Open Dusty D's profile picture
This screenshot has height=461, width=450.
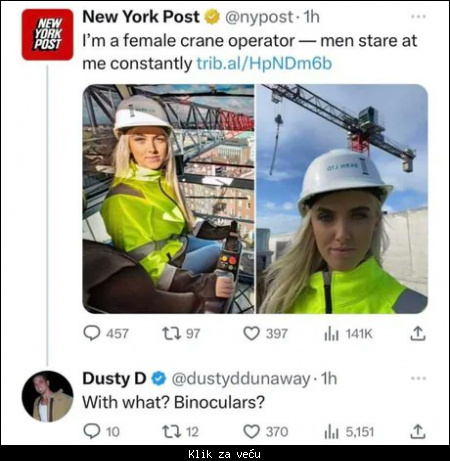tap(47, 396)
